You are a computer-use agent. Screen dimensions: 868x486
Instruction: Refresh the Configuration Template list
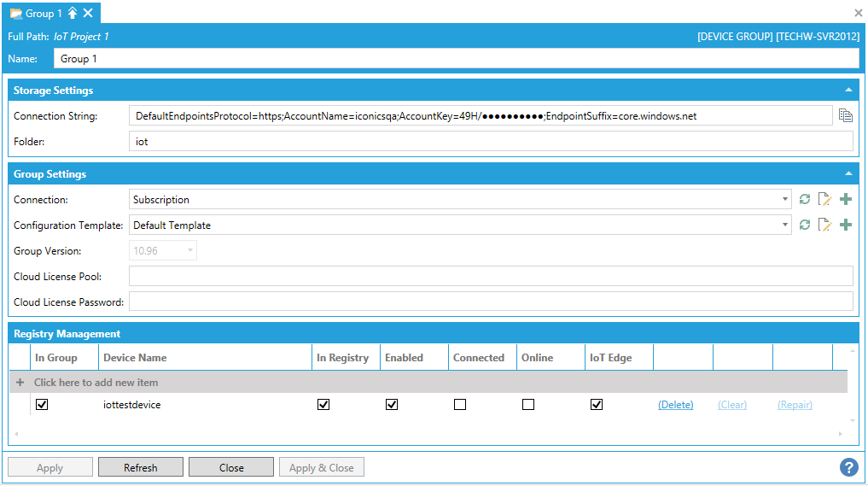point(804,225)
